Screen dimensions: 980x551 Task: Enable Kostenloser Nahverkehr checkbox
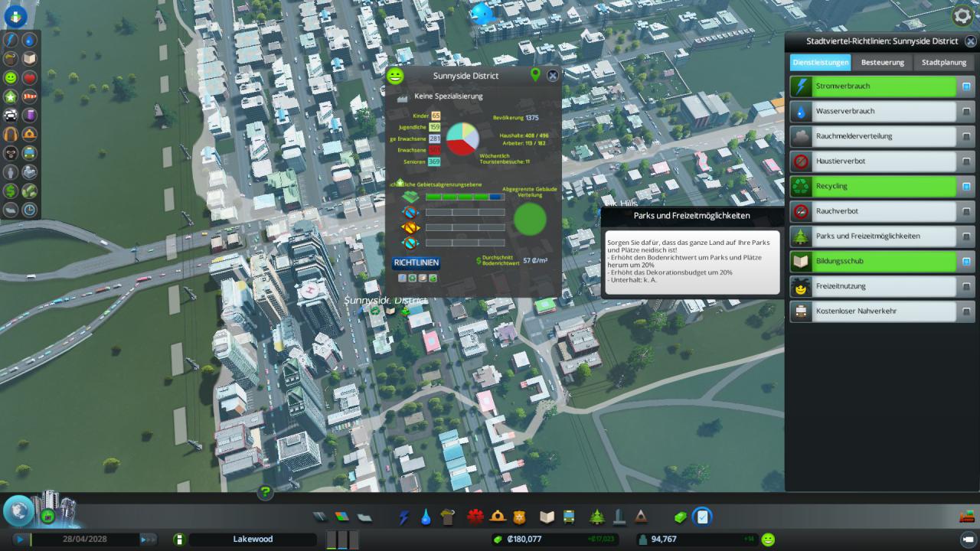tap(966, 311)
